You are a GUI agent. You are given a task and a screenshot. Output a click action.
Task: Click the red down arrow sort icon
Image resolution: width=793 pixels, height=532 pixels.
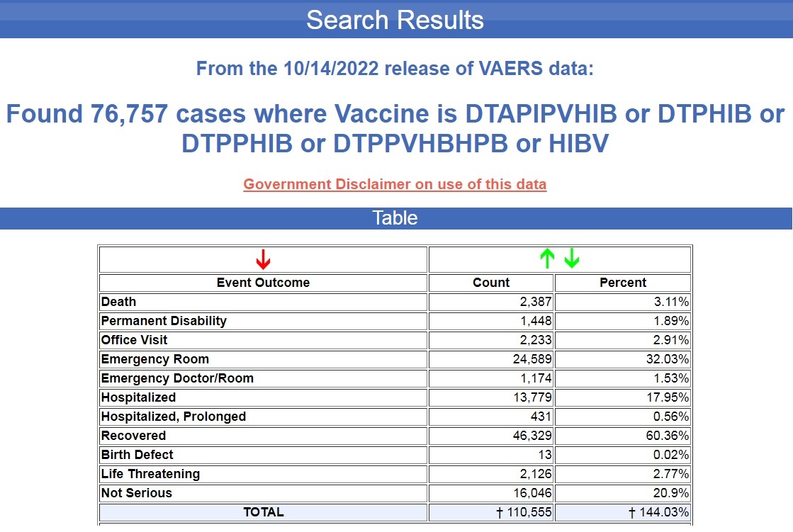coord(263,260)
